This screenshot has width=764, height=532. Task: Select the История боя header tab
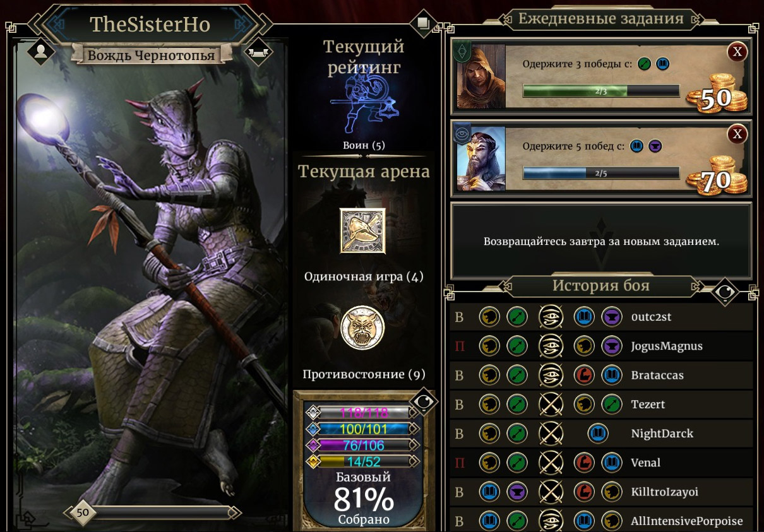pyautogui.click(x=601, y=286)
